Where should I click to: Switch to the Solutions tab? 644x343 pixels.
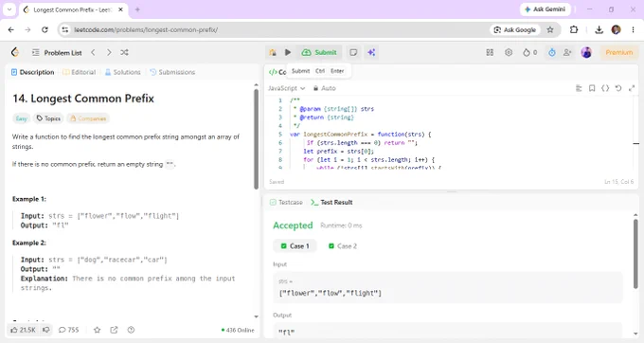coord(122,72)
